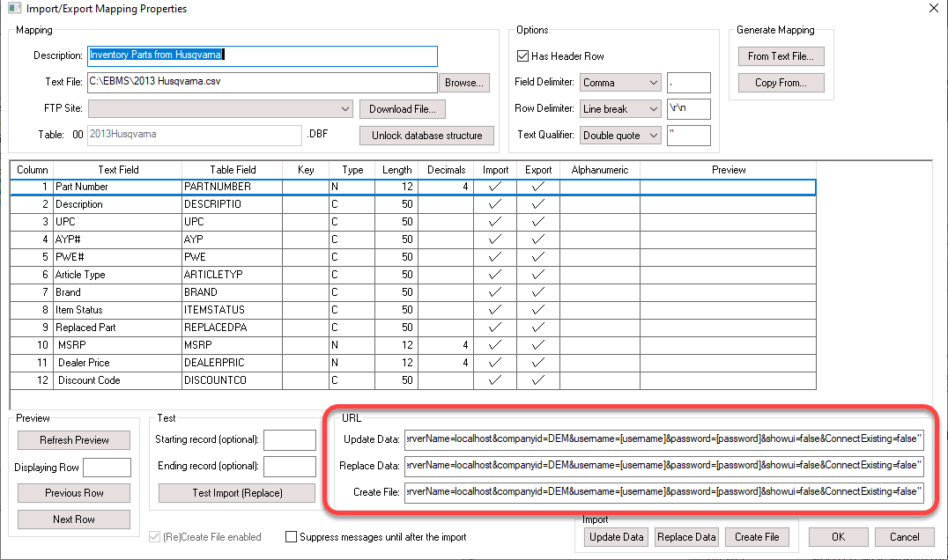Toggle Import checkmark for Dealer Price row

(x=495, y=363)
